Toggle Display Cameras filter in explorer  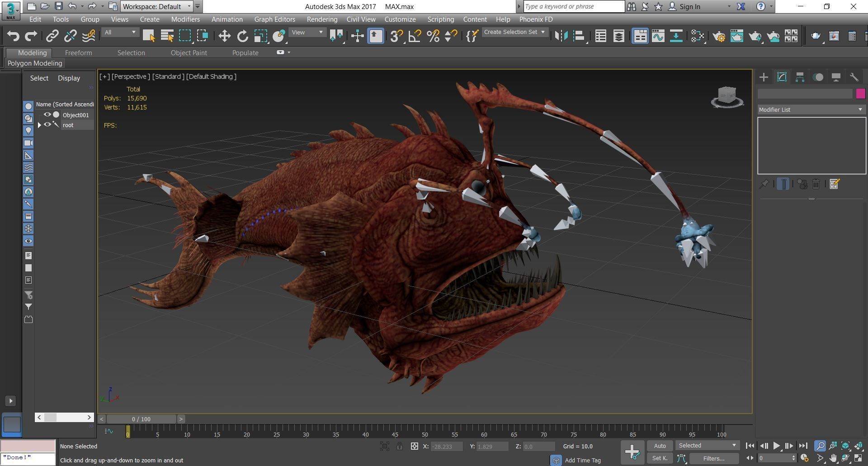point(28,143)
